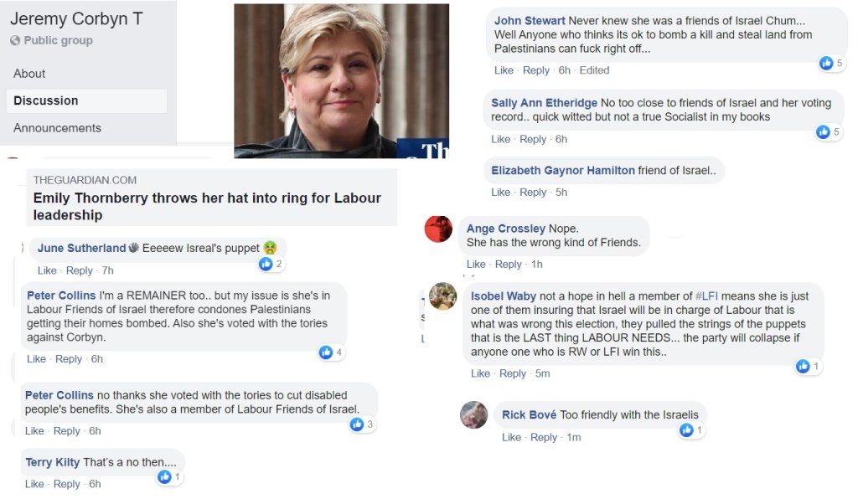Reply to Ange Crossley's comment
The height and width of the screenshot is (504, 858).
509,265
